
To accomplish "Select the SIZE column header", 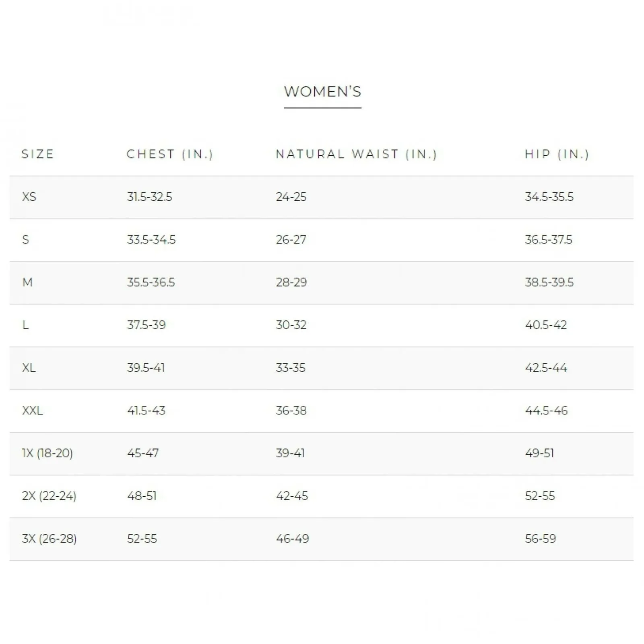I will click(38, 154).
